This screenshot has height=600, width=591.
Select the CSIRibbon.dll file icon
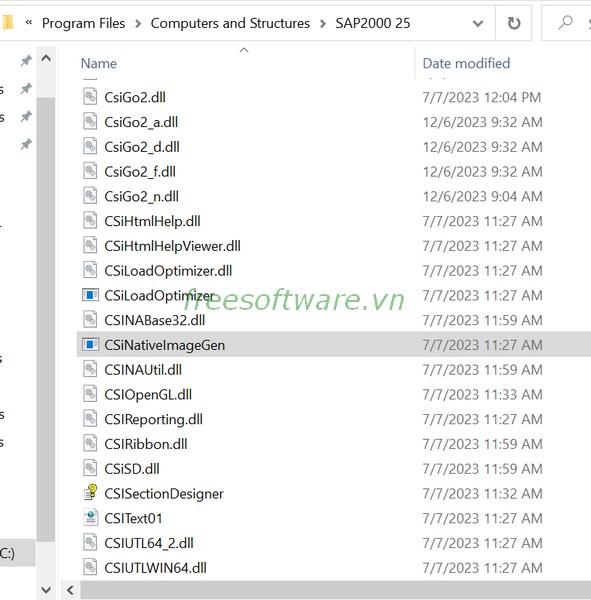(x=90, y=444)
